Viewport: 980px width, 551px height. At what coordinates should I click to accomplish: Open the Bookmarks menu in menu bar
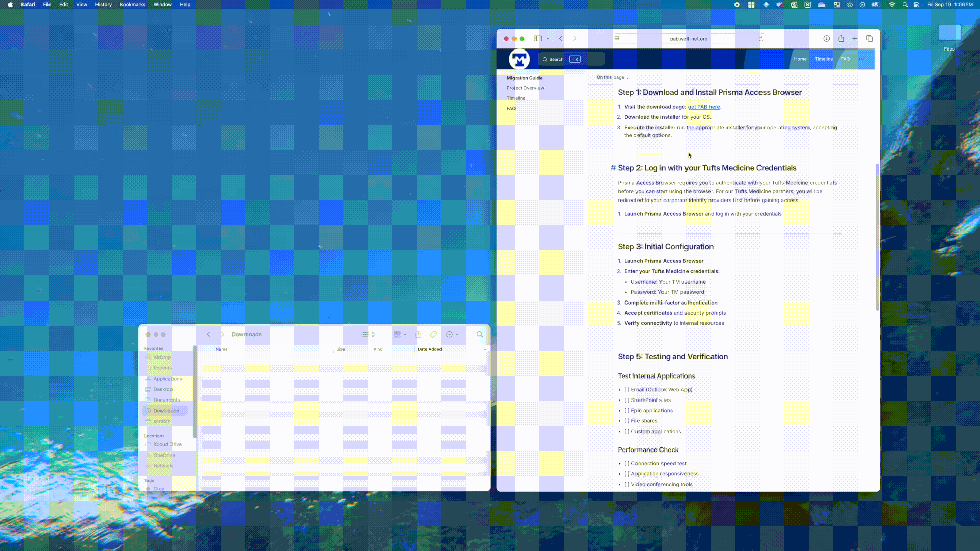(x=132, y=4)
